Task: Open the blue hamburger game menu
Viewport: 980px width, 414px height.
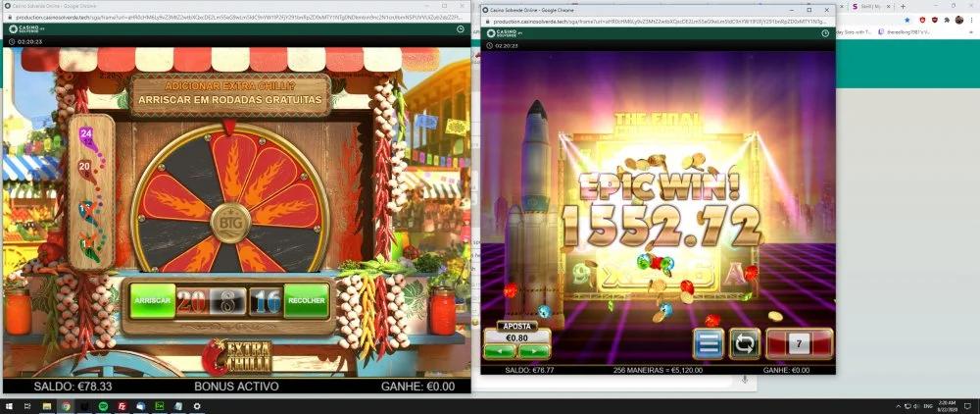Action: (709, 344)
